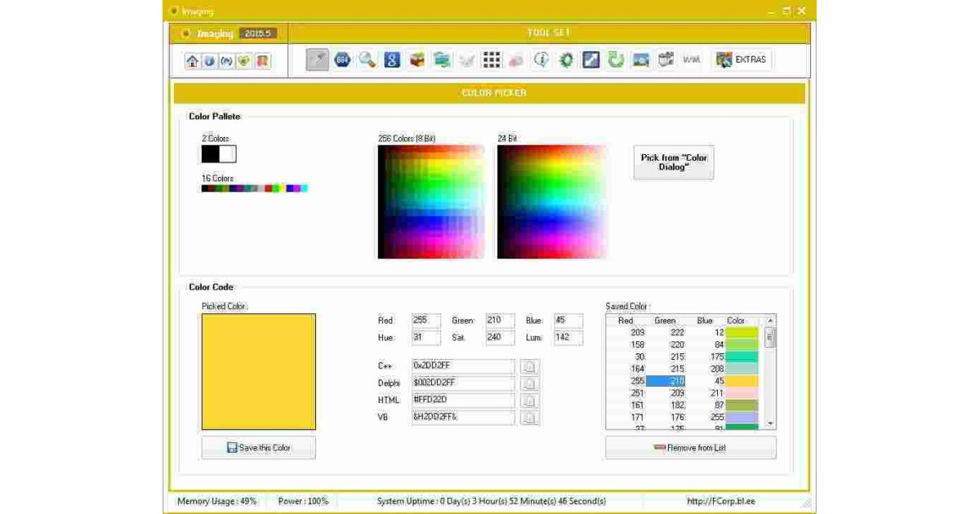The height and width of the screenshot is (514, 980).
Task: Open the image resize tool icon
Action: coord(590,60)
